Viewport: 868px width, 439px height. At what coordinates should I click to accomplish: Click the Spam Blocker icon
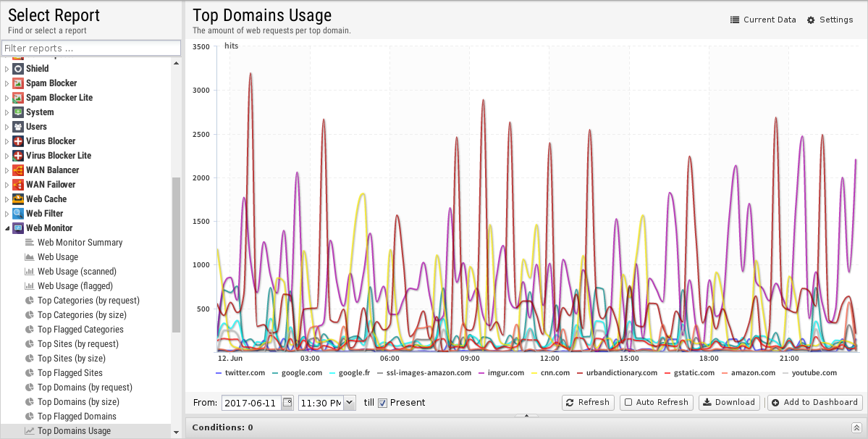(x=17, y=83)
